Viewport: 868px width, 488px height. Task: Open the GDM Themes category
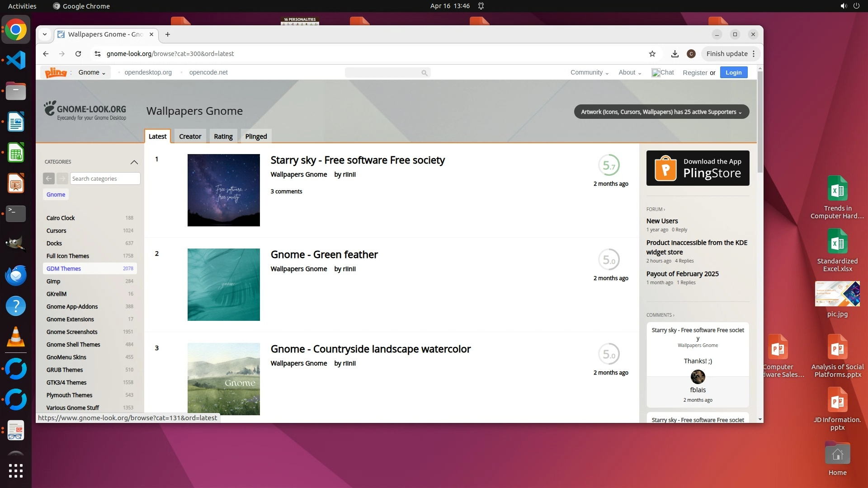[64, 268]
